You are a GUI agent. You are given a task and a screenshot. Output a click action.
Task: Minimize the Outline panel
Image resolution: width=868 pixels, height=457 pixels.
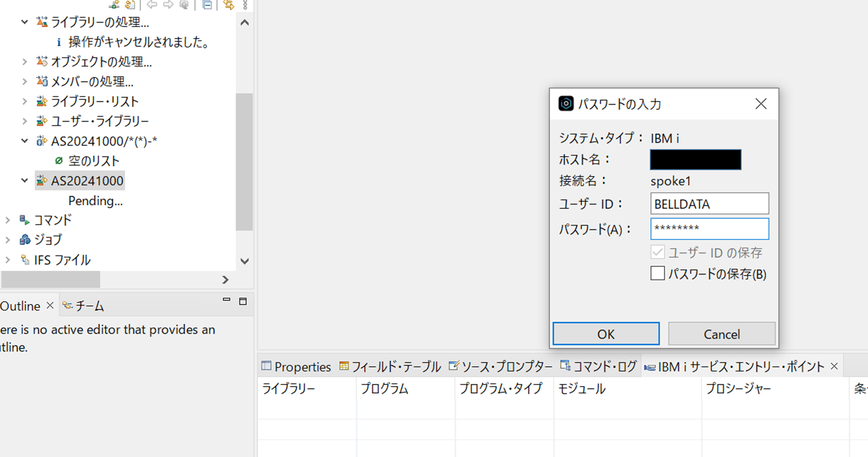[226, 300]
